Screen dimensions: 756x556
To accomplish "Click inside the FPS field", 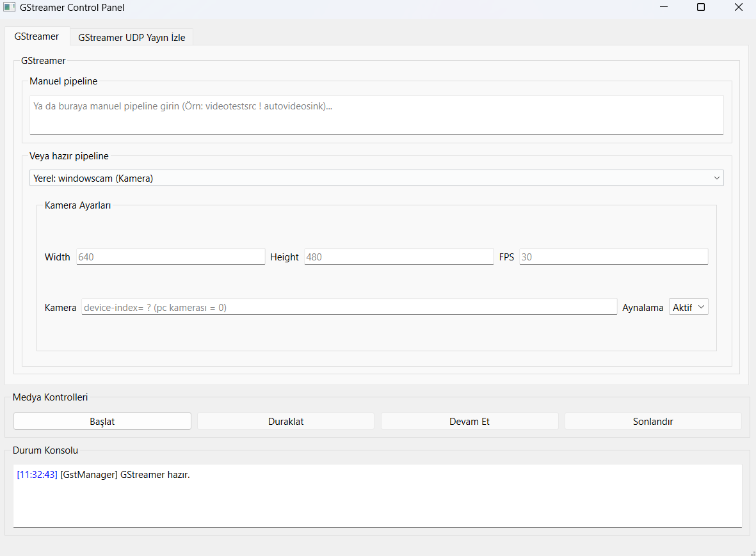I will coord(613,257).
